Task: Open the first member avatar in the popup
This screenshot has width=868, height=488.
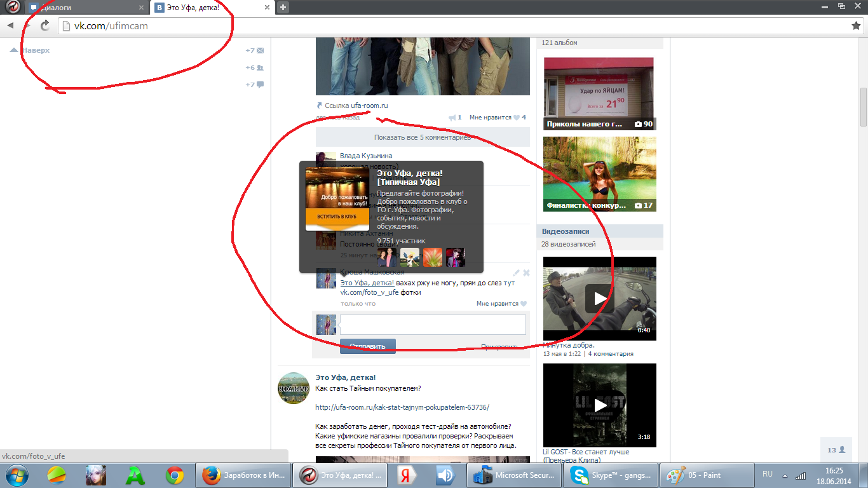Action: coord(387,257)
